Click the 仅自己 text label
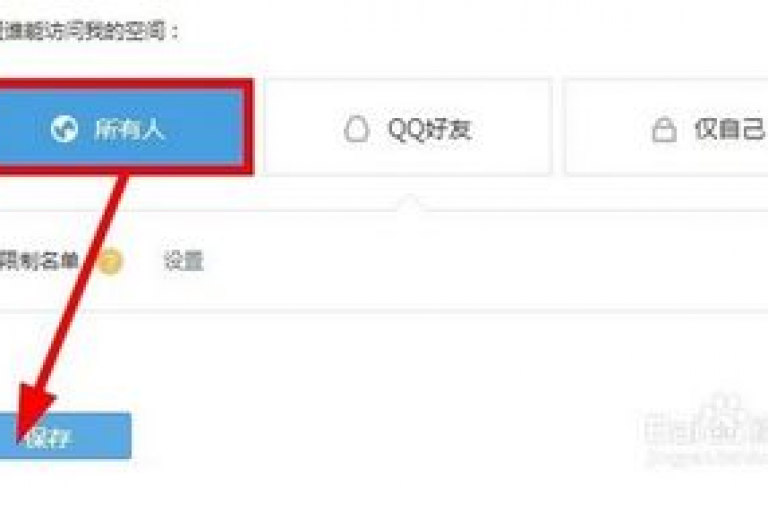768x510 pixels. [x=729, y=130]
